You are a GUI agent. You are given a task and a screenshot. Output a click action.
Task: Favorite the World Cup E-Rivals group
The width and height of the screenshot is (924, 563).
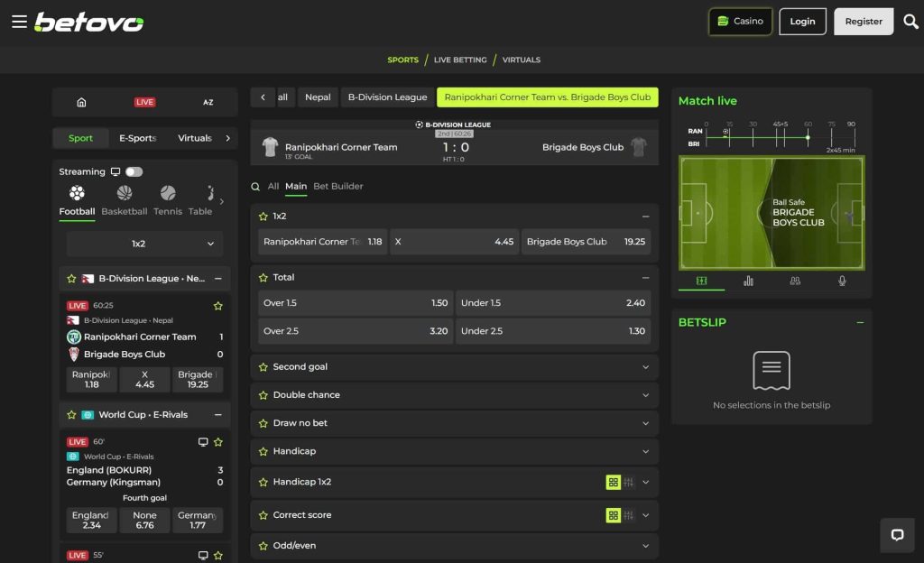pyautogui.click(x=71, y=415)
